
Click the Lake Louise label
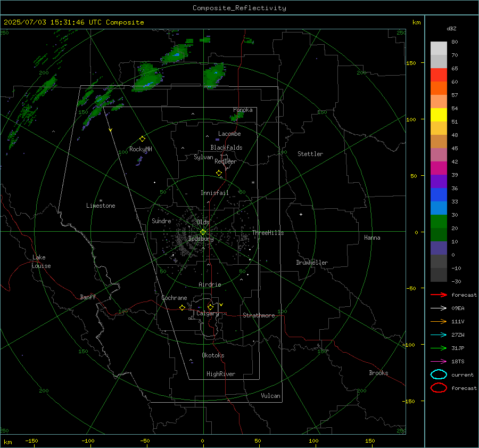(x=41, y=262)
